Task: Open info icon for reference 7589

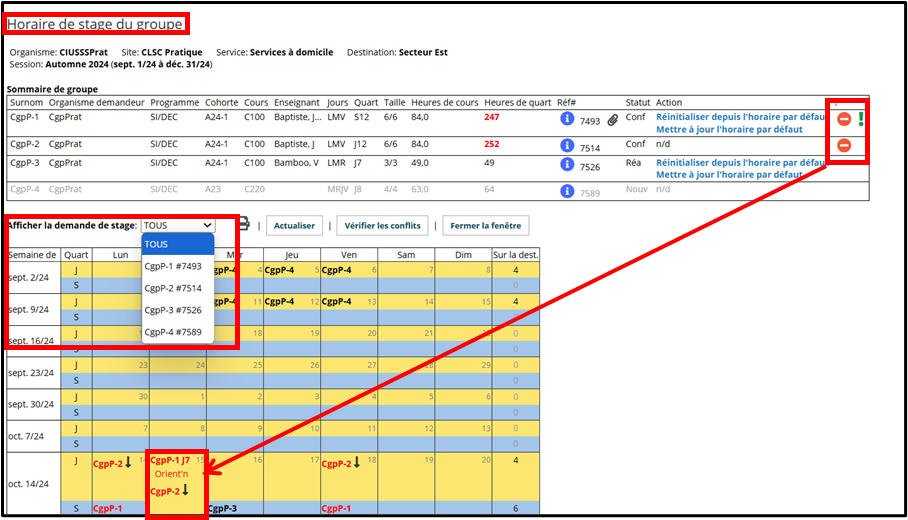Action: point(567,191)
